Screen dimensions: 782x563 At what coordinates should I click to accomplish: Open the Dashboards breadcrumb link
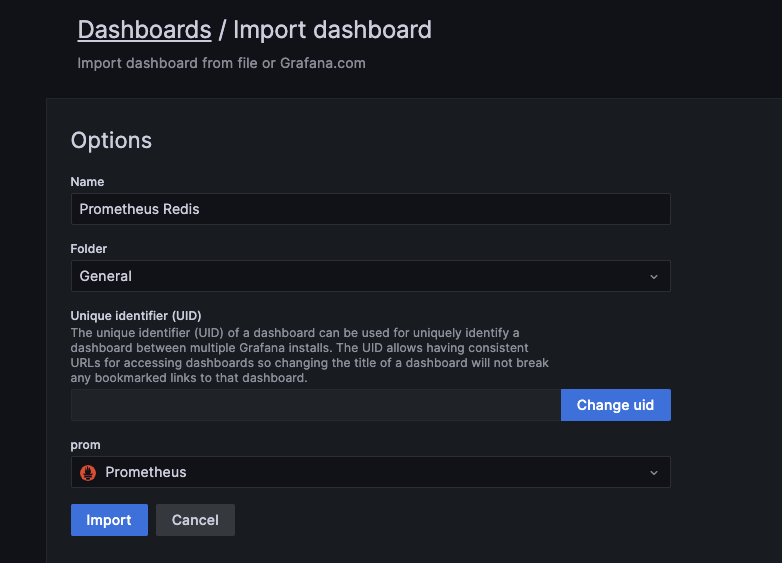tap(144, 30)
